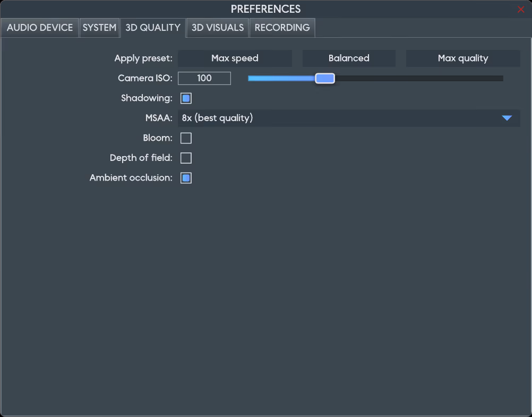Viewport: 532px width, 417px height.
Task: Enable the Bloom checkbox
Action: click(x=186, y=138)
